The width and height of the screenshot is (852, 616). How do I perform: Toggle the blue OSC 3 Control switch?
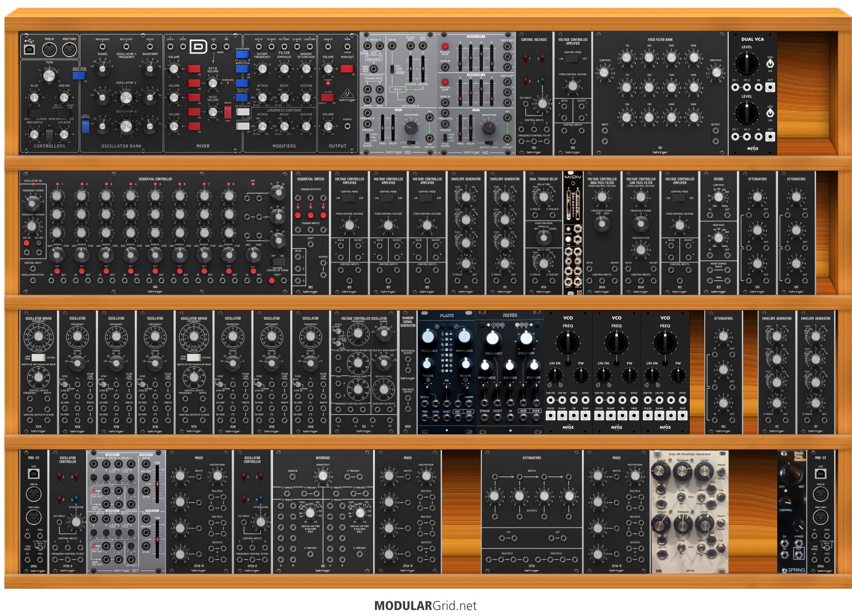tap(85, 126)
